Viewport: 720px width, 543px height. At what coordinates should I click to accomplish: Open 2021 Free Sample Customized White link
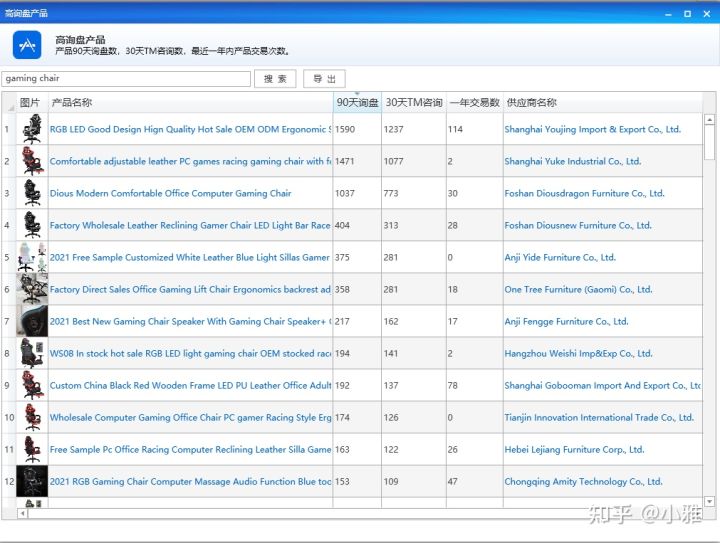point(189,258)
